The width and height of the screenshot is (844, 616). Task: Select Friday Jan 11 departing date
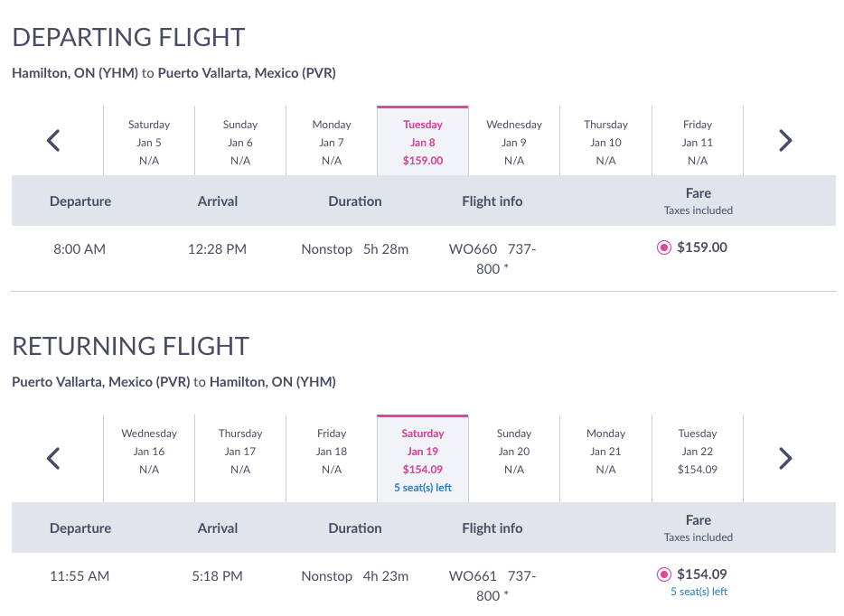pyautogui.click(x=697, y=141)
